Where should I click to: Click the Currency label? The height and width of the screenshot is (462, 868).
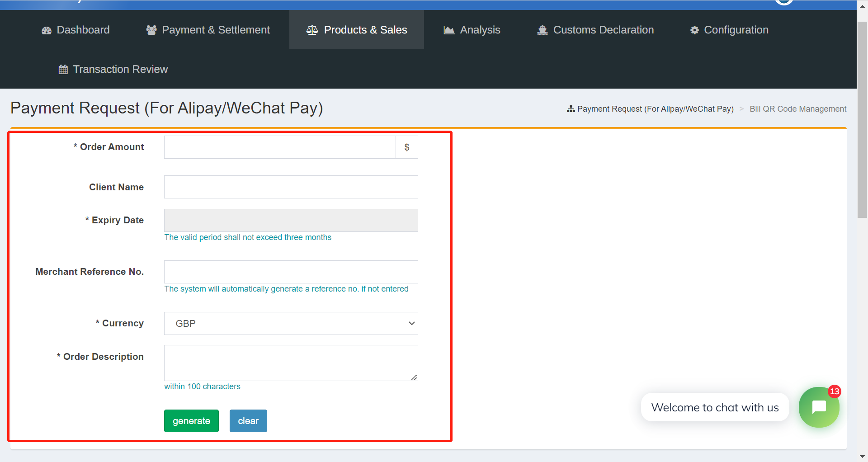click(120, 323)
